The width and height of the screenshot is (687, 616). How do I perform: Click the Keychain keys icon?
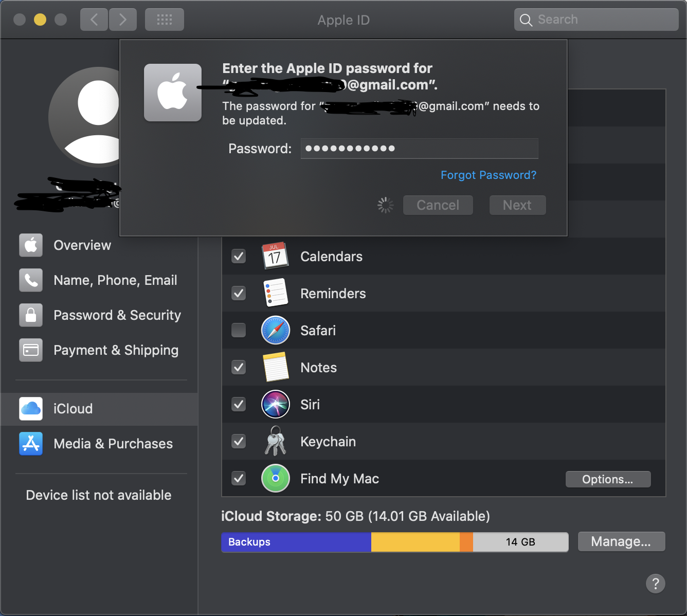275,441
